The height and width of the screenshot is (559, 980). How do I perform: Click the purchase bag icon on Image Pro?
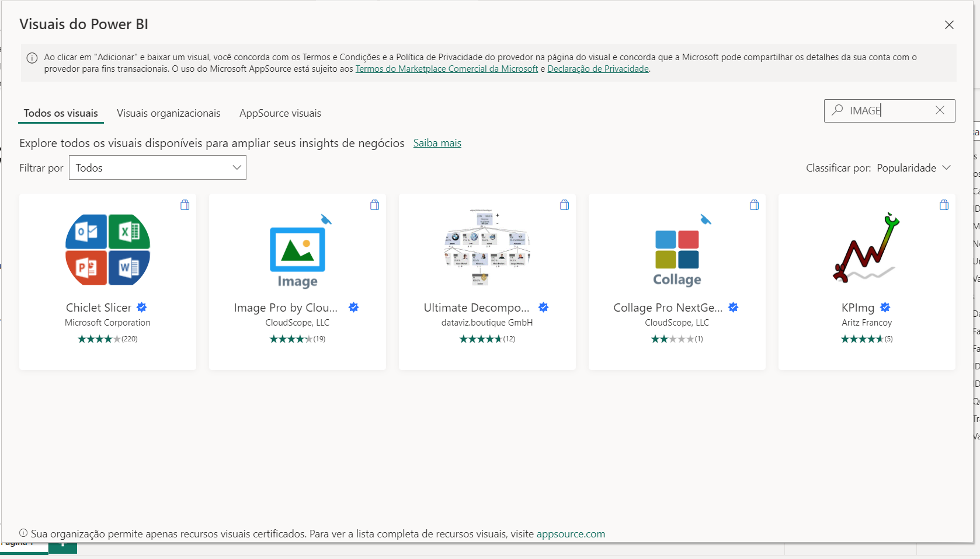[375, 205]
